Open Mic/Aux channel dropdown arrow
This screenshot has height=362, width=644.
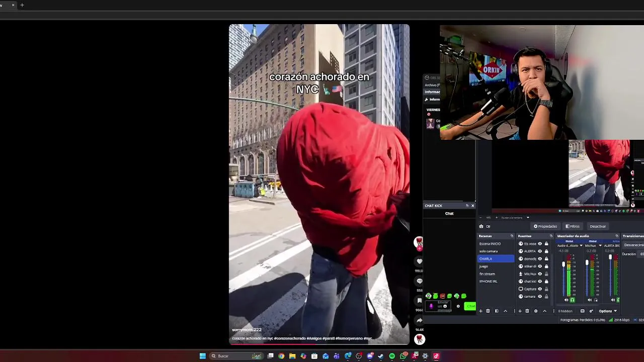tap(600, 245)
